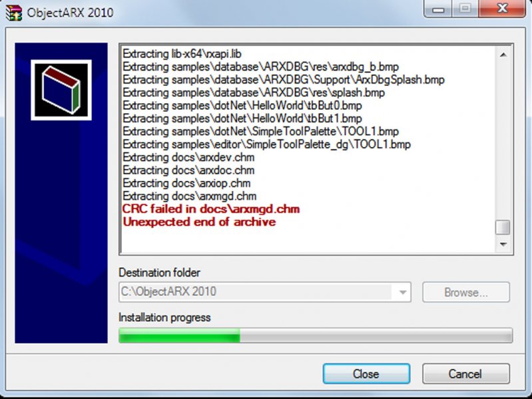The height and width of the screenshot is (399, 532).
Task: Click the Close button
Action: 366,374
